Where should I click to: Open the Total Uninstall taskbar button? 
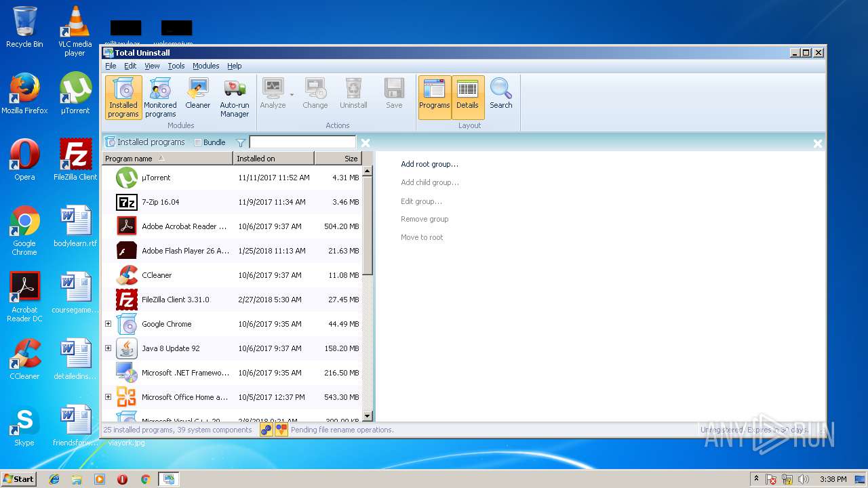point(168,479)
